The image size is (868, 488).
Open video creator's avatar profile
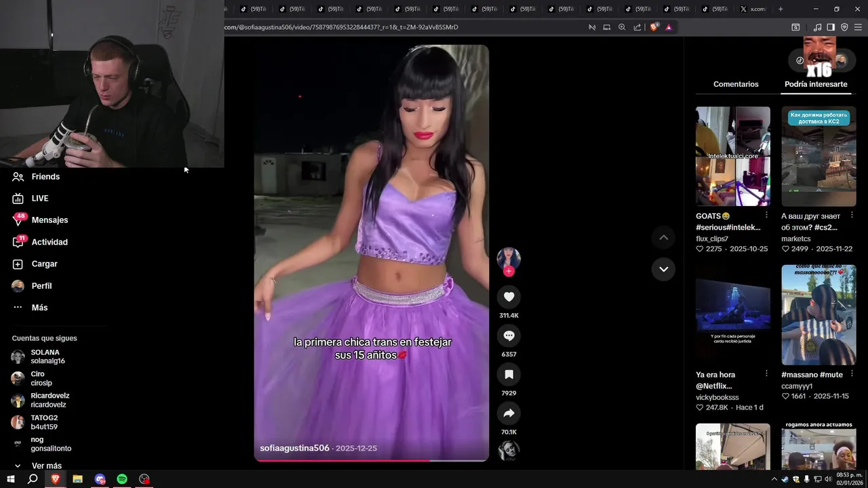click(x=509, y=258)
